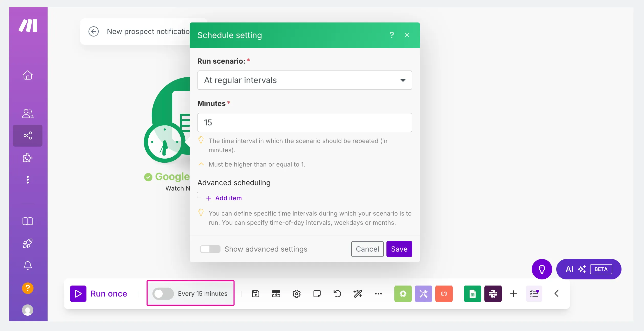The height and width of the screenshot is (331, 644).
Task: Click the Save scenario disk icon
Action: 256,294
